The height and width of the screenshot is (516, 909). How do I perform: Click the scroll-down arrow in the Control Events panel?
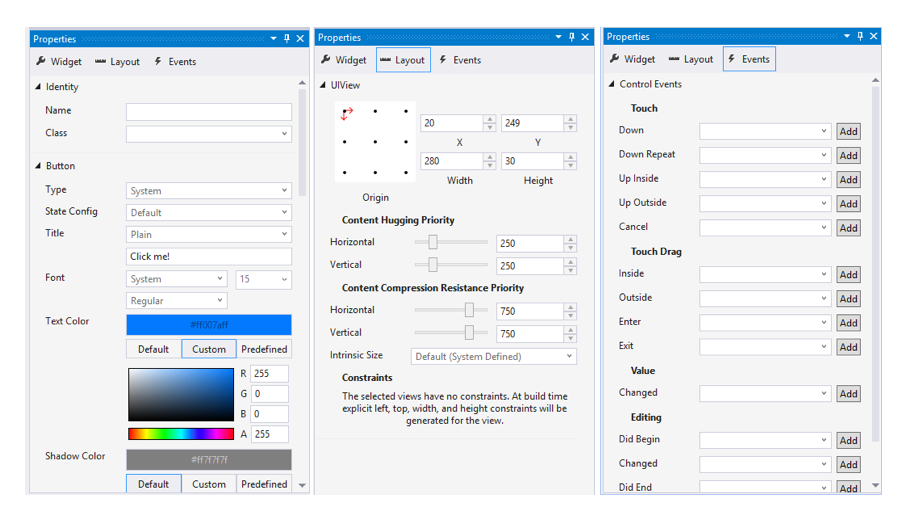[x=876, y=486]
